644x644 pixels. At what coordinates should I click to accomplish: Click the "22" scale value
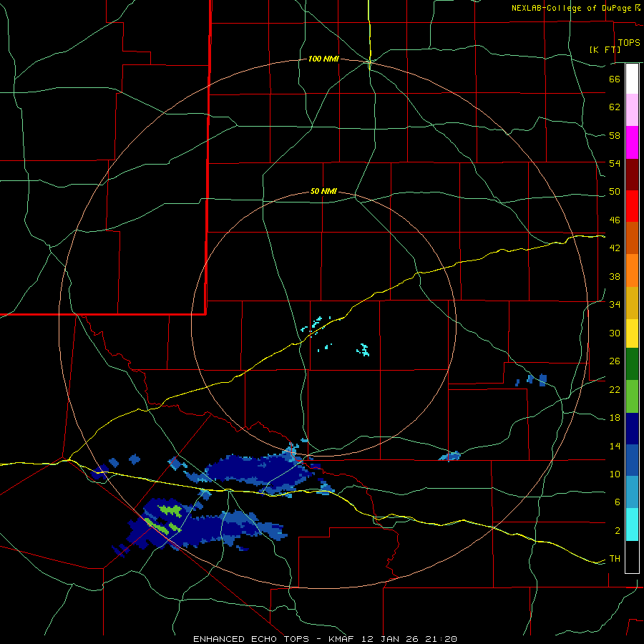(x=615, y=389)
